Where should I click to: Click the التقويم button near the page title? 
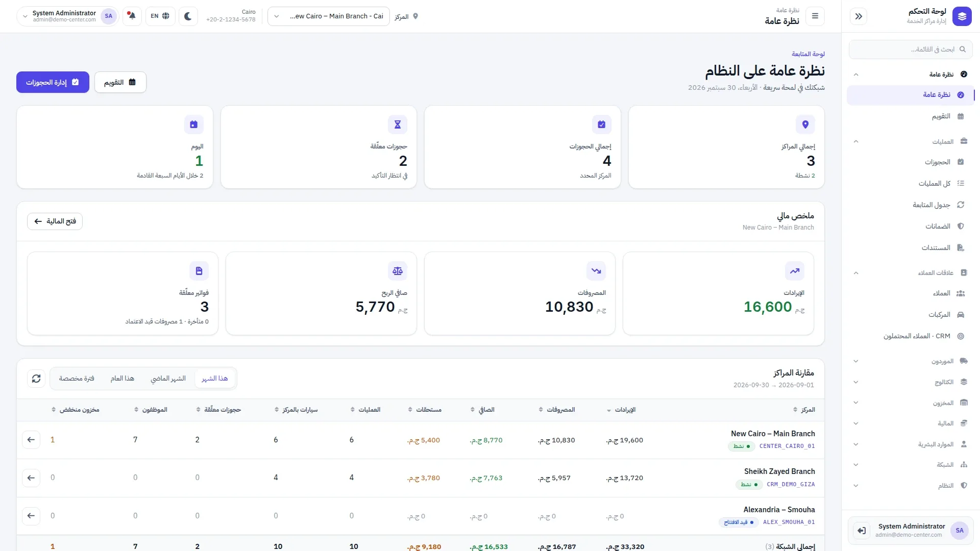(120, 82)
